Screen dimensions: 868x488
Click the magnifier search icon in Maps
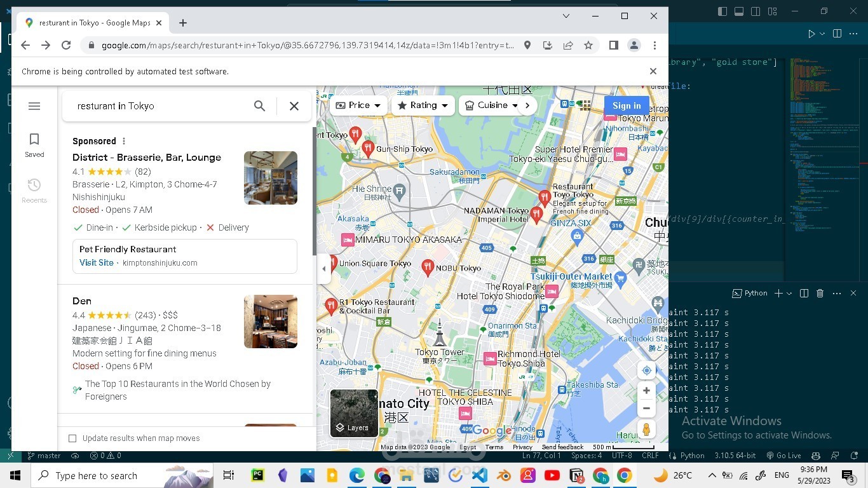(x=259, y=106)
